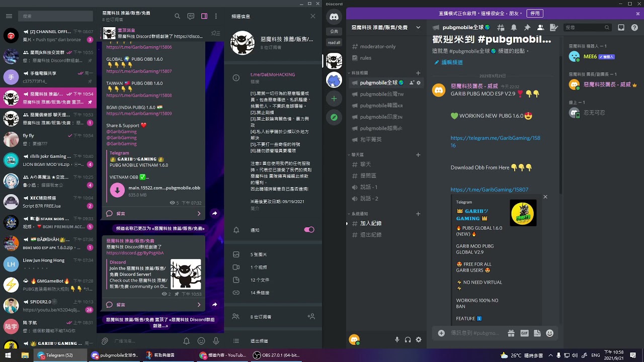Open Telegram hamburger menu
This screenshot has height=362, width=644.
tap(9, 16)
